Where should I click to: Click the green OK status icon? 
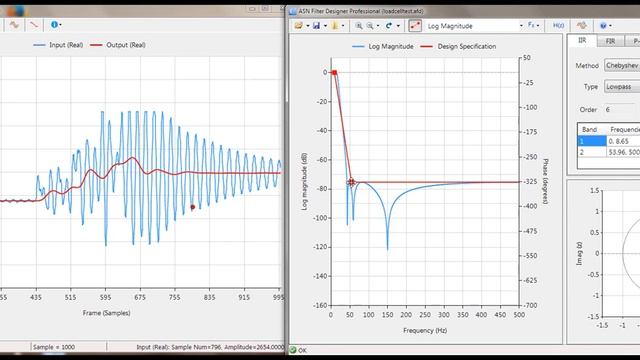pos(293,350)
